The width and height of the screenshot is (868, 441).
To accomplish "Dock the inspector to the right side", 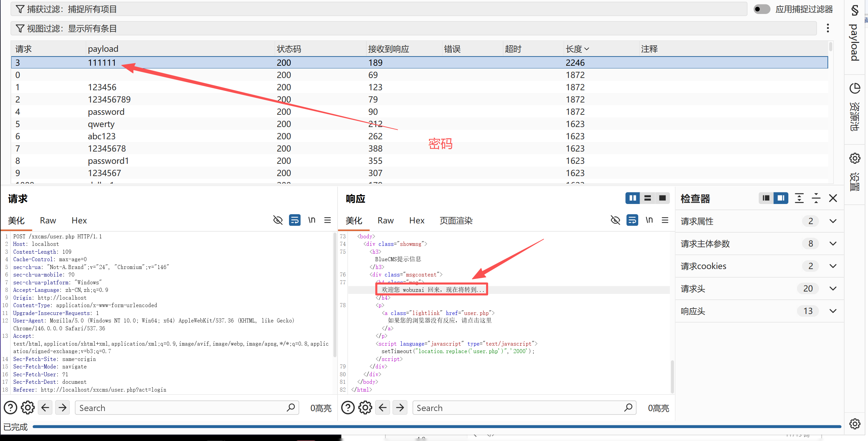I will coord(781,198).
